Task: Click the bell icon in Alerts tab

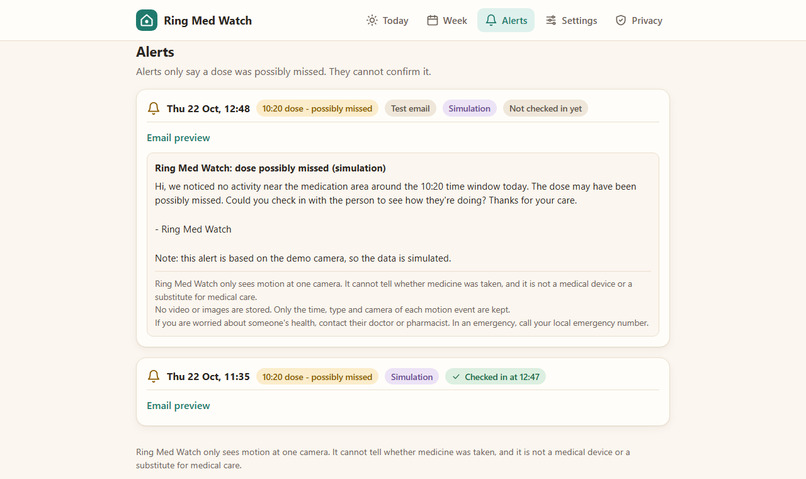Action: click(x=491, y=21)
